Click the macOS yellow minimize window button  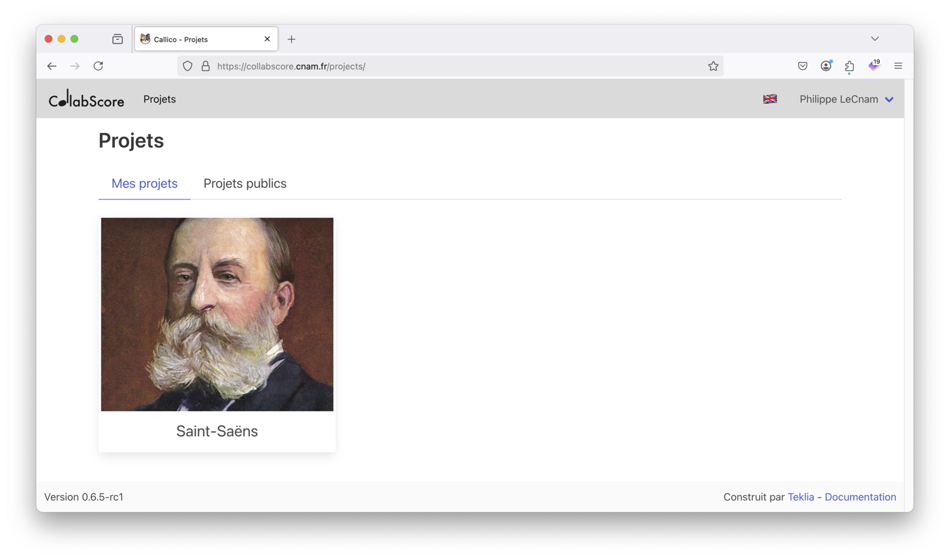pyautogui.click(x=61, y=39)
